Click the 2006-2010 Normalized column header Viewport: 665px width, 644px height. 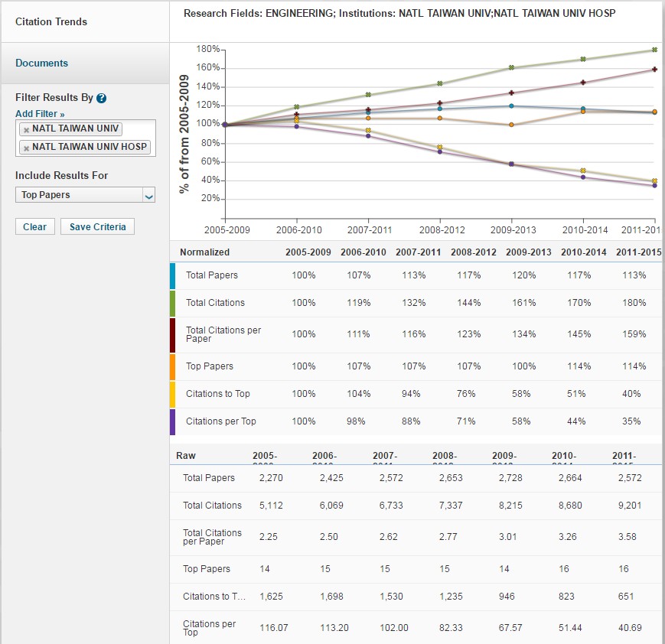pos(363,252)
